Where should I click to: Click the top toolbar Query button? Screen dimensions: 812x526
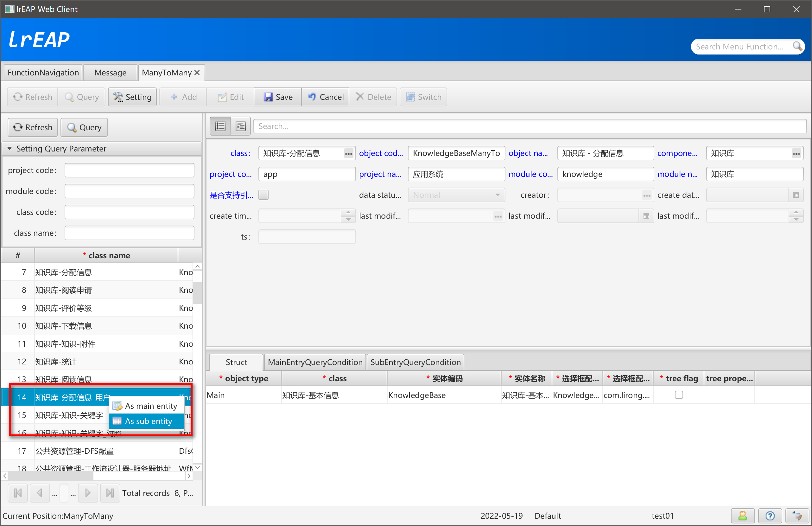81,97
